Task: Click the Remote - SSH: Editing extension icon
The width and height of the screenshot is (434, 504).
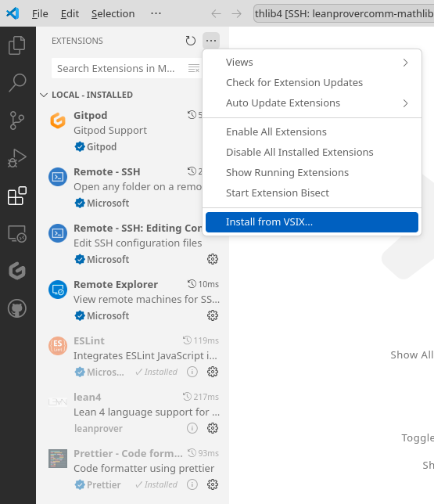Action: [58, 233]
